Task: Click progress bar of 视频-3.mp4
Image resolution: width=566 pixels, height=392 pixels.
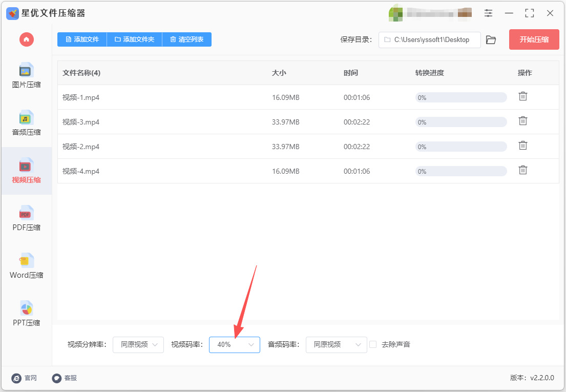Action: point(461,122)
